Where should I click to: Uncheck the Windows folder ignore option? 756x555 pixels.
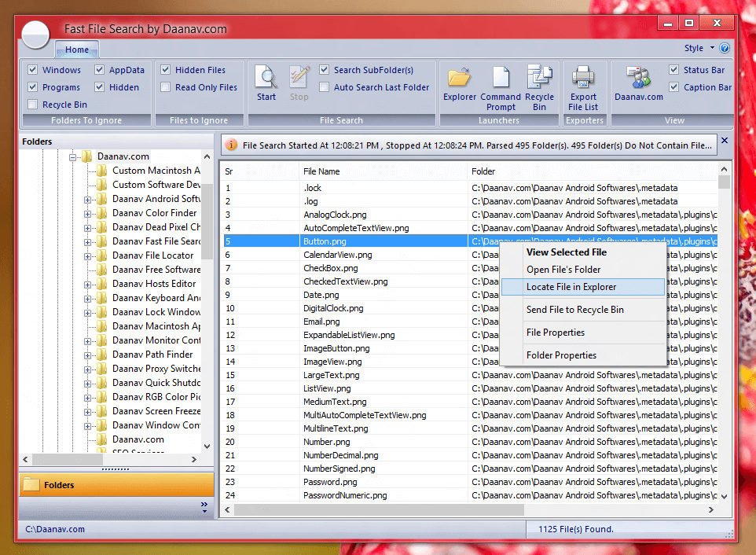32,69
